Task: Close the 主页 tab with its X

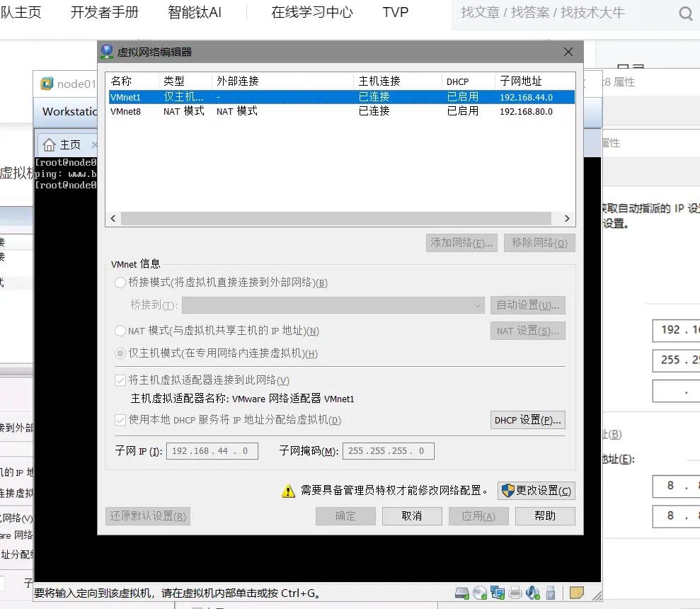Action: pyautogui.click(x=94, y=144)
